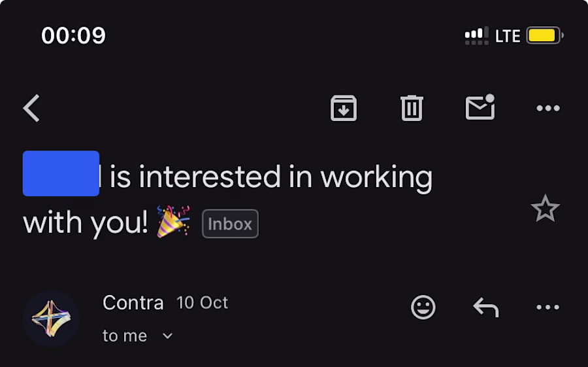Tap the subject line "is interested in working"
The image size is (588, 367).
tap(271, 177)
